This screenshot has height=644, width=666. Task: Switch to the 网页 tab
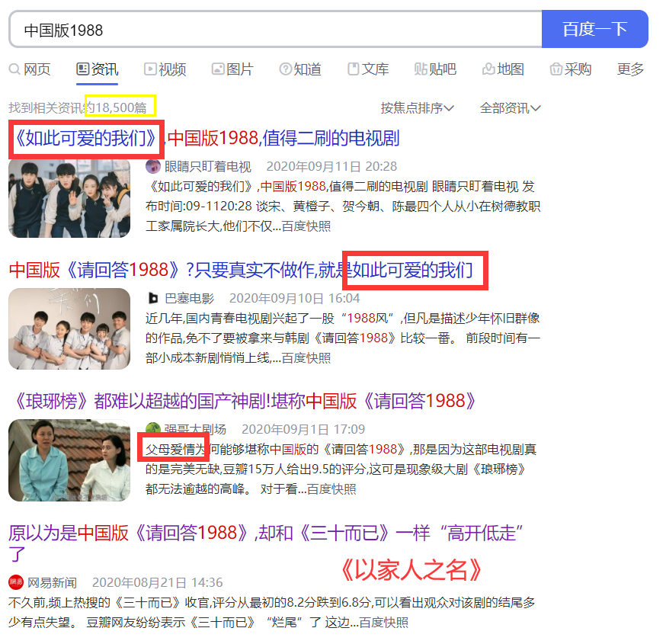(x=37, y=69)
